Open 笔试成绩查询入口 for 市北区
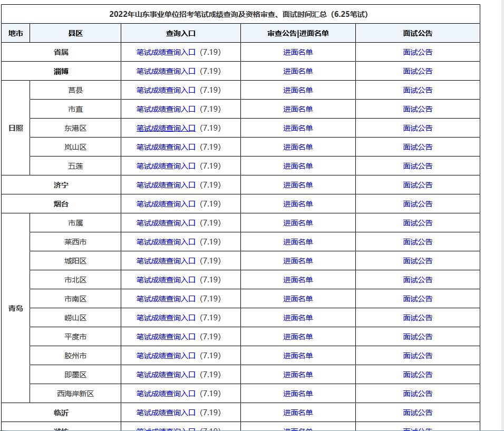Viewport: 504px width, 431px height. 166,279
